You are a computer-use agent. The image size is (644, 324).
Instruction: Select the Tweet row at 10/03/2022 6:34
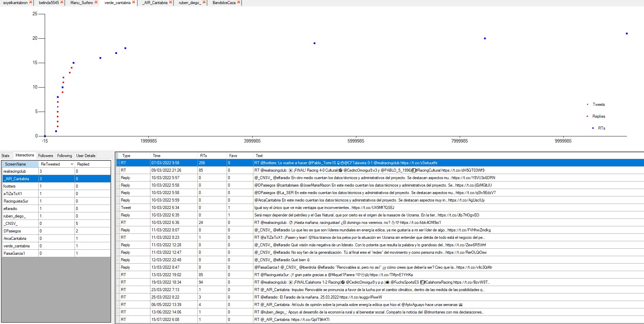pyautogui.click(x=379, y=208)
